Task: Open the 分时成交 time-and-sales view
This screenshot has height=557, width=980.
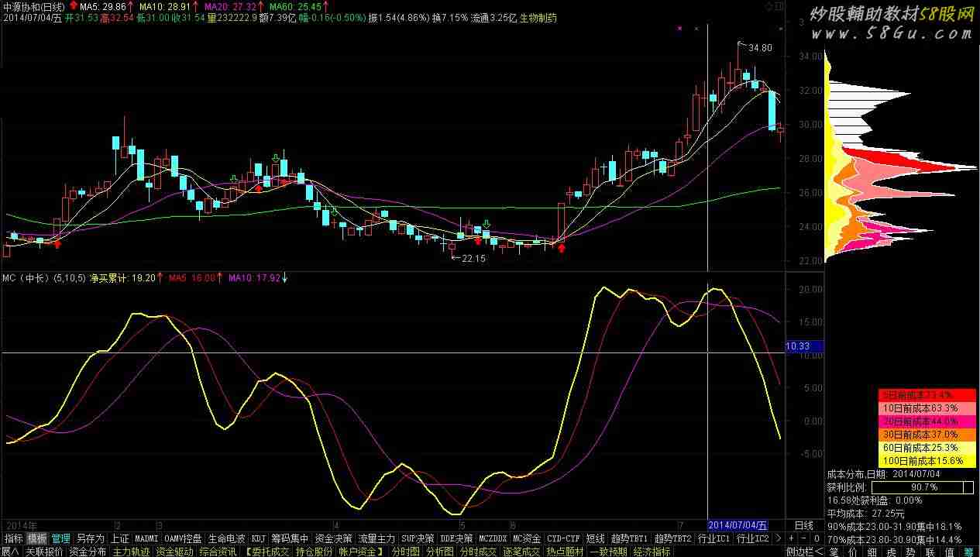Action: click(479, 552)
